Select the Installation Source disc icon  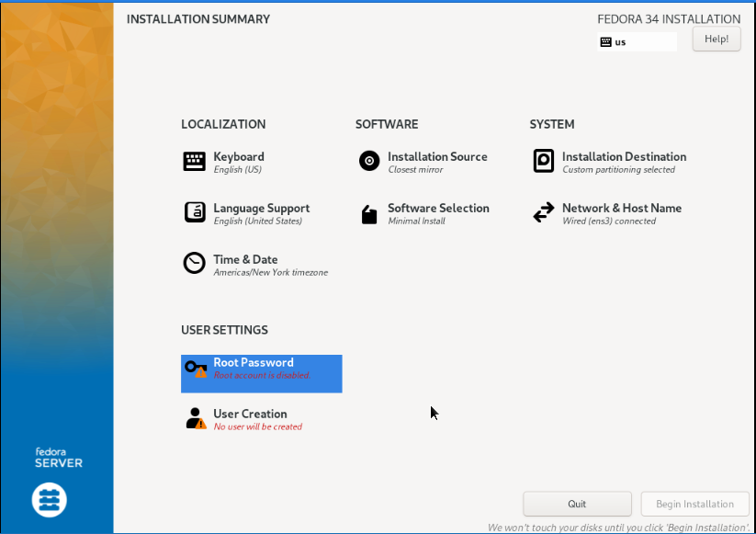coord(369,161)
